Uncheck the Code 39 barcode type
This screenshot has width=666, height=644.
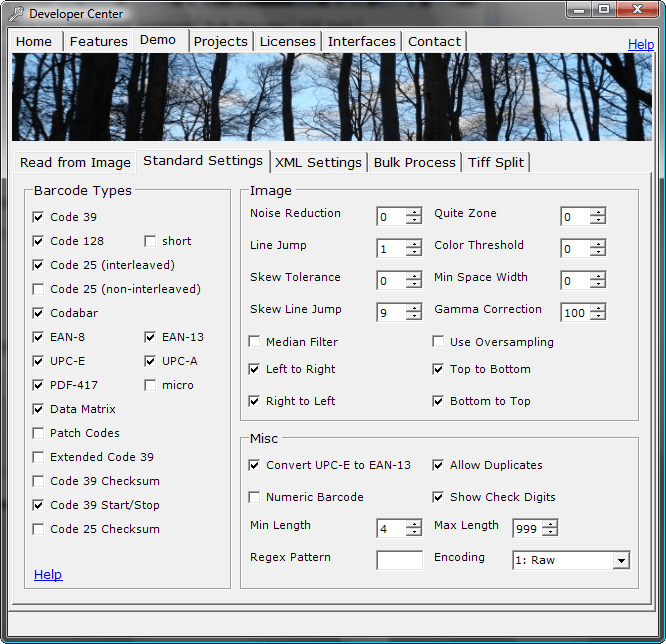(x=38, y=217)
